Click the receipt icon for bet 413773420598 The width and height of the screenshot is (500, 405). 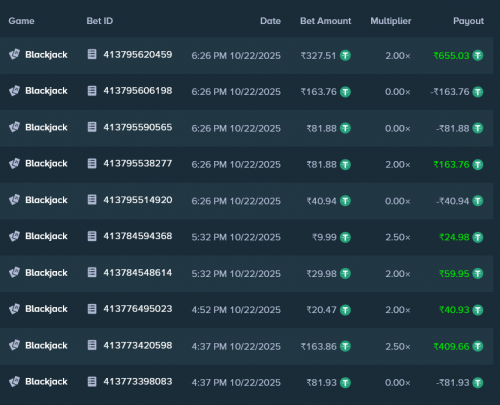tap(92, 345)
